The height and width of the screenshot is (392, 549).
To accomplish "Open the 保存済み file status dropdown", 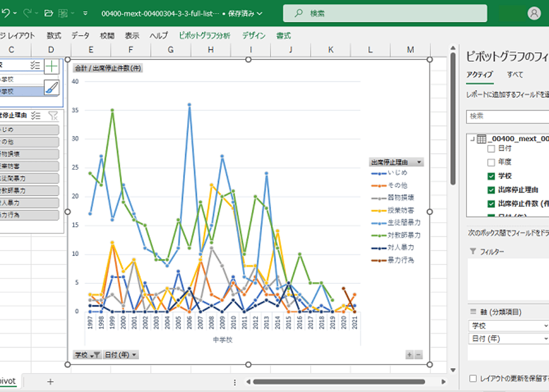I will pos(245,14).
